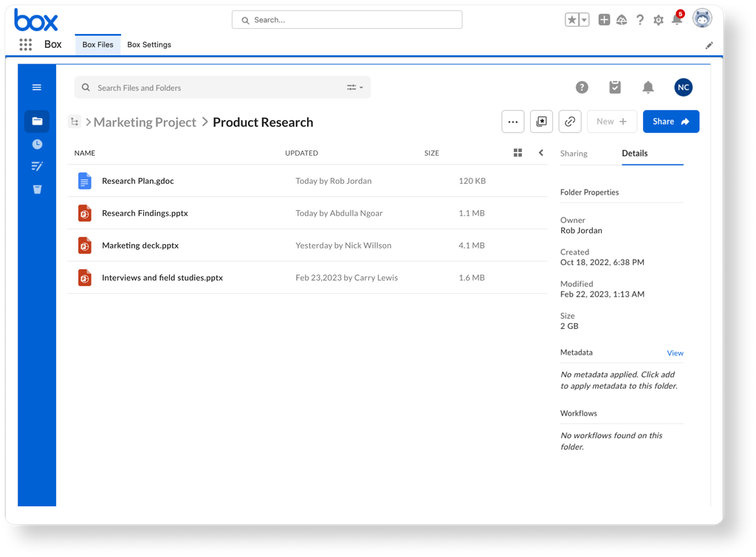The height and width of the screenshot is (557, 756).
Task: Click the edit pencil icon
Action: (709, 45)
